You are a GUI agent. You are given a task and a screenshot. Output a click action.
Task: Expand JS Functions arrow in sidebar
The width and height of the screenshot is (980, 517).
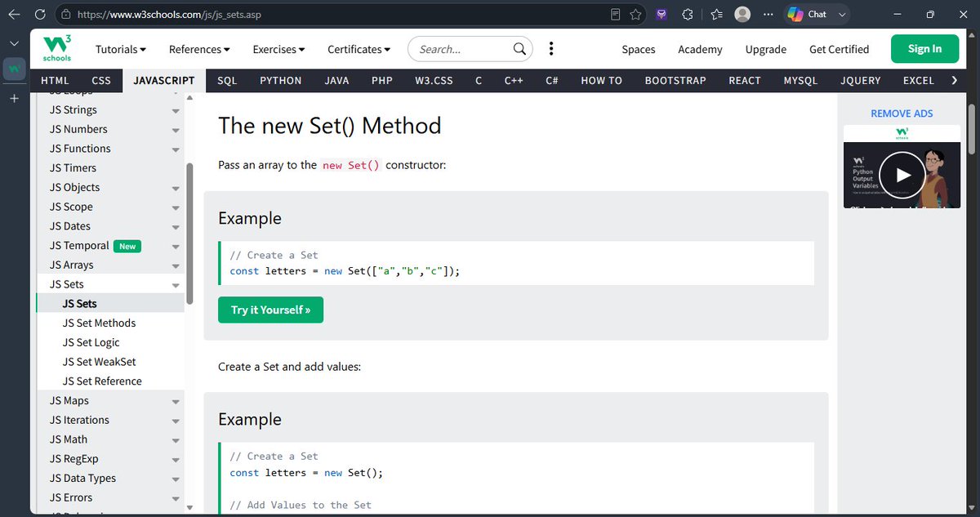coord(176,149)
